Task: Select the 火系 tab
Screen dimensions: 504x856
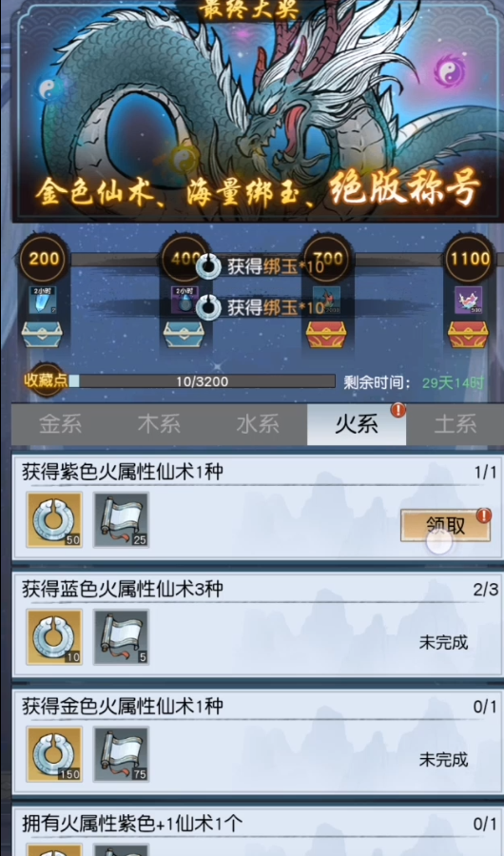Action: [357, 424]
